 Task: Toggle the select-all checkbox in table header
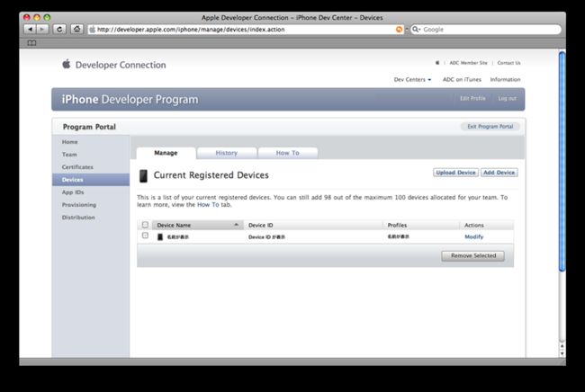tap(145, 225)
